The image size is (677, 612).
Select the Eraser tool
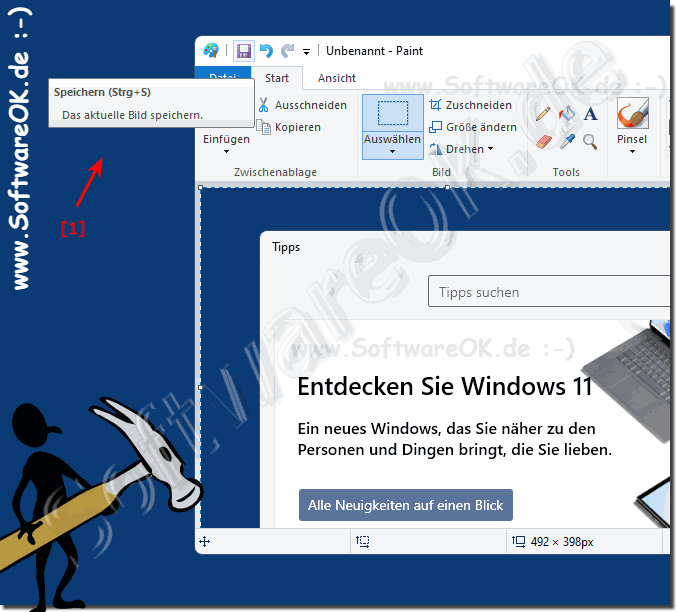pos(544,142)
